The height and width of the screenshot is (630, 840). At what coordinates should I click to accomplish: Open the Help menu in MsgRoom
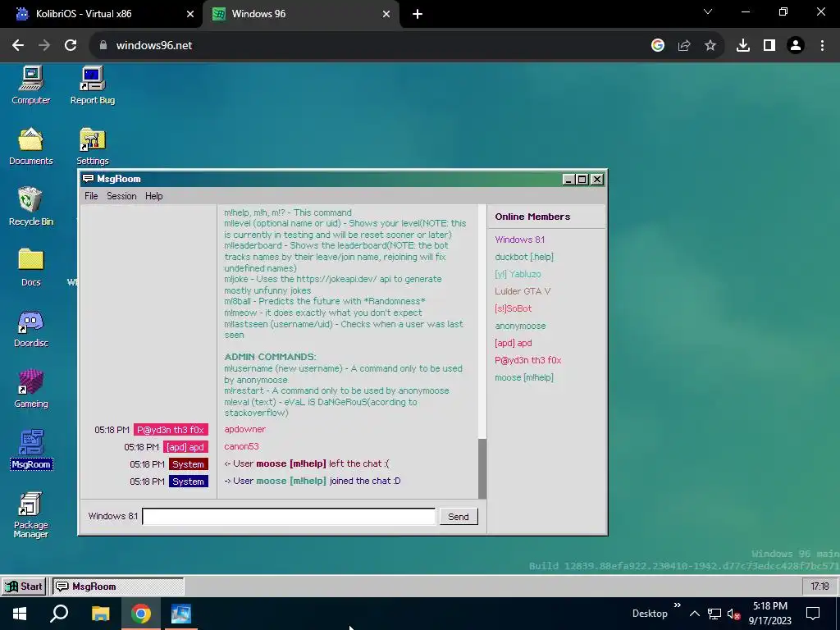(153, 196)
